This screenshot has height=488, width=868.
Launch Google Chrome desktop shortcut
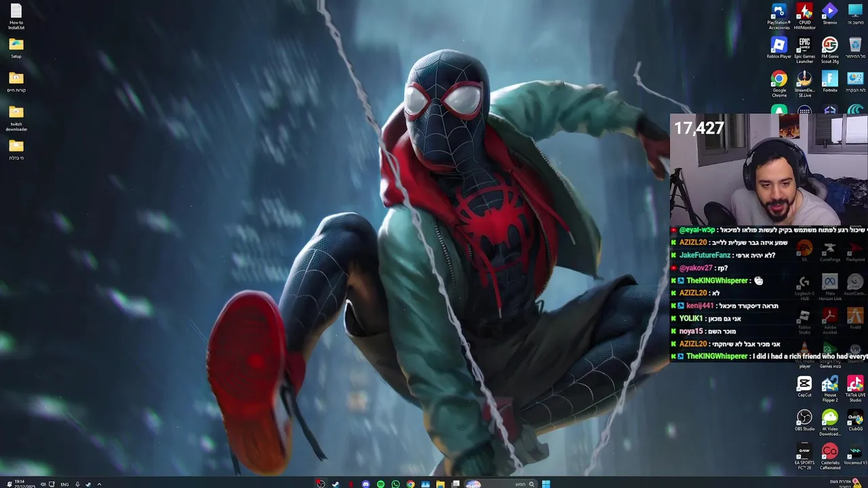(778, 84)
